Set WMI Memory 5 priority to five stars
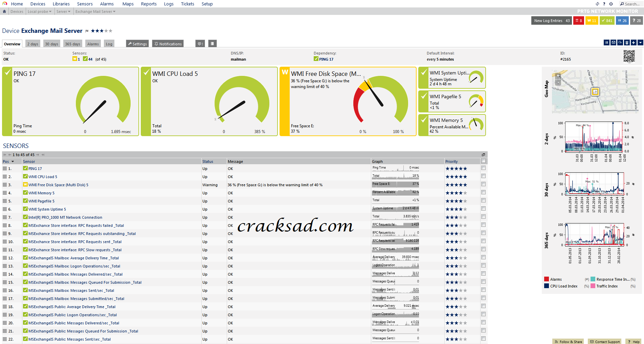Viewport: 644px width, 344px height. click(465, 193)
